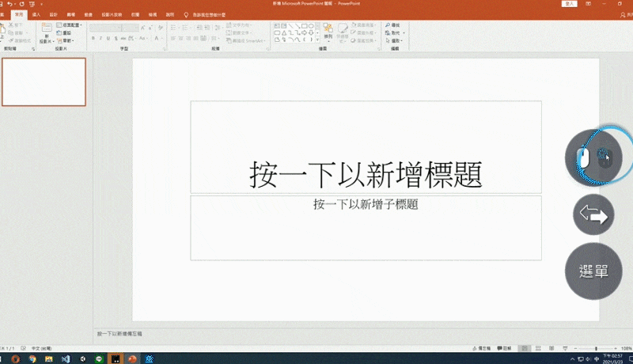Open the Change Case (Aa) dropdown
Image resolution: width=633 pixels, height=364 pixels.
[142, 38]
